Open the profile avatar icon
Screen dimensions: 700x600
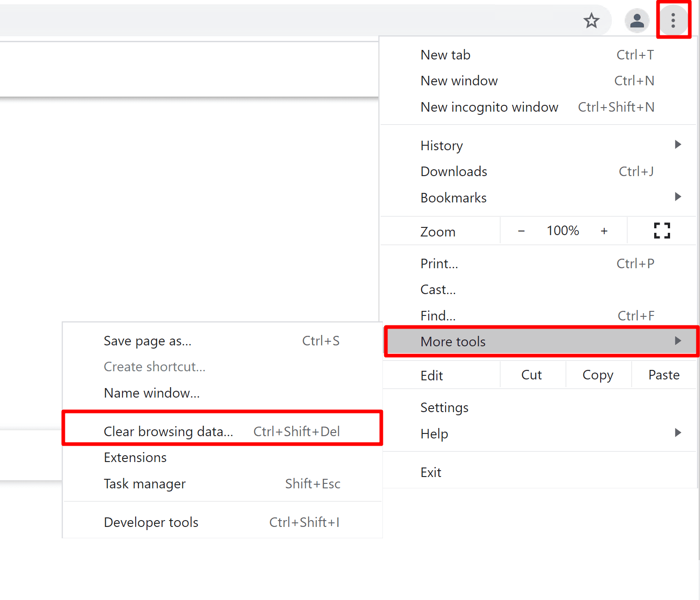[x=637, y=20]
